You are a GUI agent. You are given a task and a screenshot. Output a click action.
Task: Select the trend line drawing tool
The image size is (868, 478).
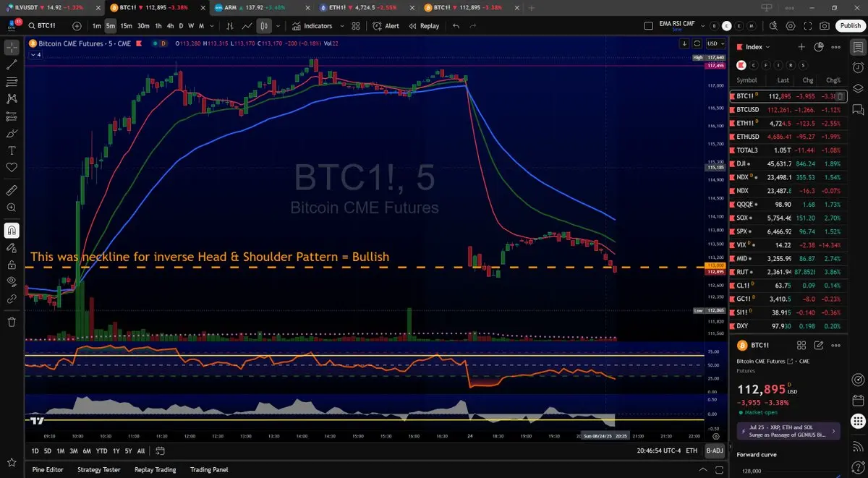12,65
